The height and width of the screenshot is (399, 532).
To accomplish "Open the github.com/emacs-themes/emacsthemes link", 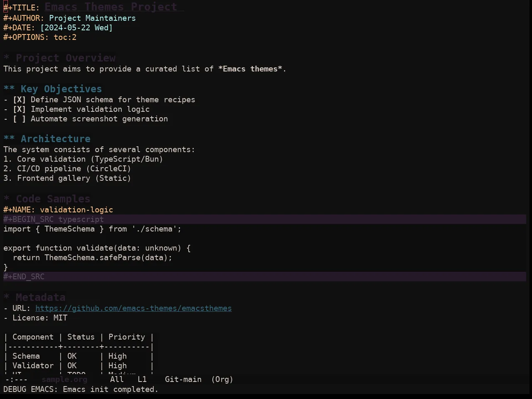I will point(133,308).
